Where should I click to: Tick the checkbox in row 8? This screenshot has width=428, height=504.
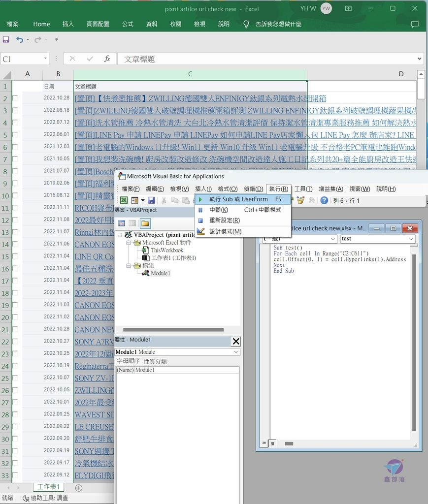(15, 171)
